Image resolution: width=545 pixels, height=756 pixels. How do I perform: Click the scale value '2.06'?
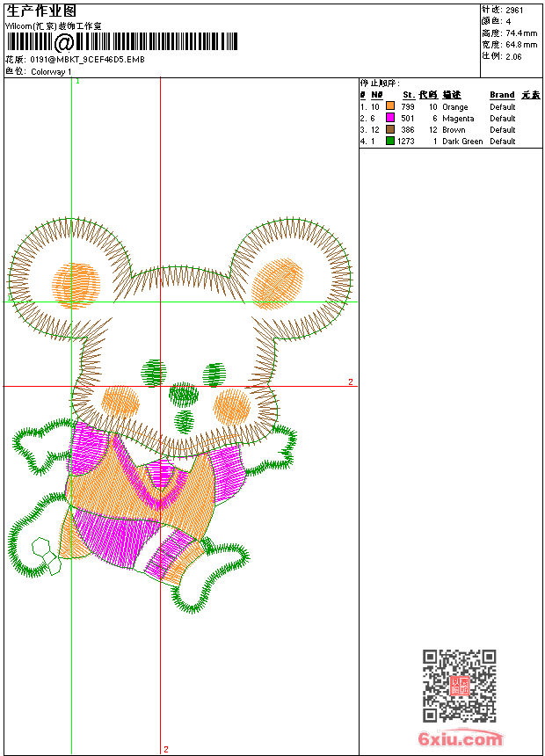point(513,56)
